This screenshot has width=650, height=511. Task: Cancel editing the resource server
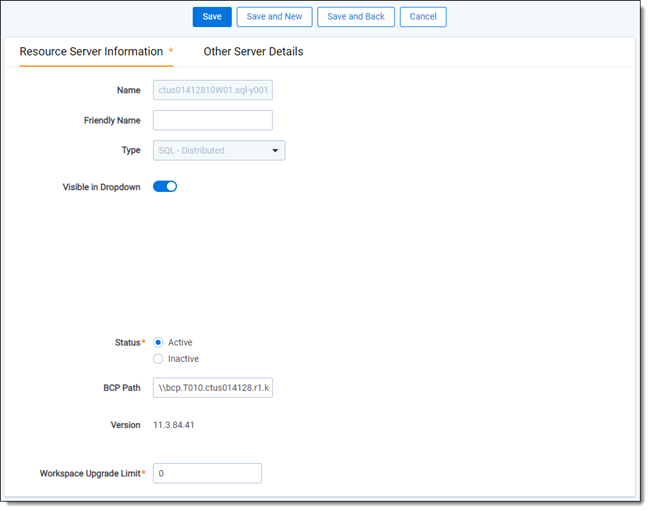(423, 17)
